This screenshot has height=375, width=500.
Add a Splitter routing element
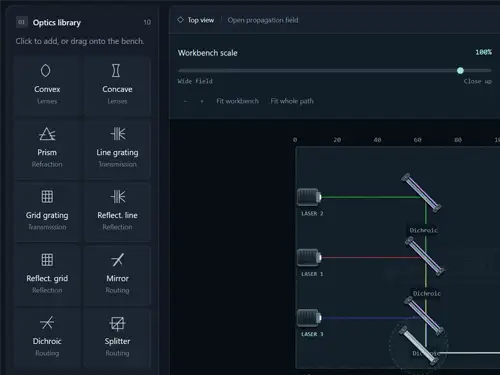tap(117, 338)
